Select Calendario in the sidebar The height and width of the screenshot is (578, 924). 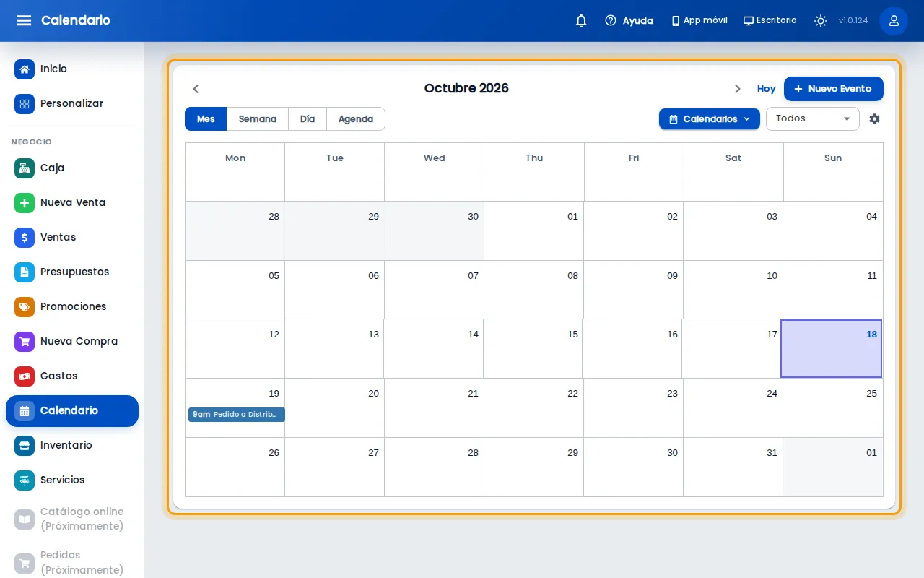72,410
